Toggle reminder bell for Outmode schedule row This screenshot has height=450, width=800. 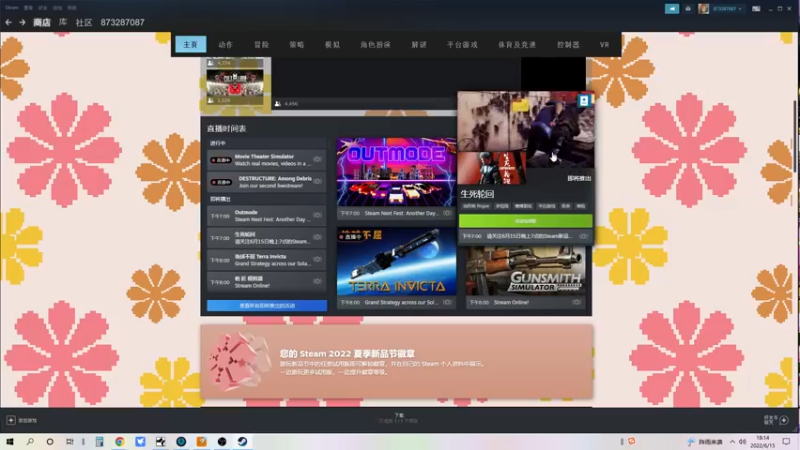[x=317, y=216]
